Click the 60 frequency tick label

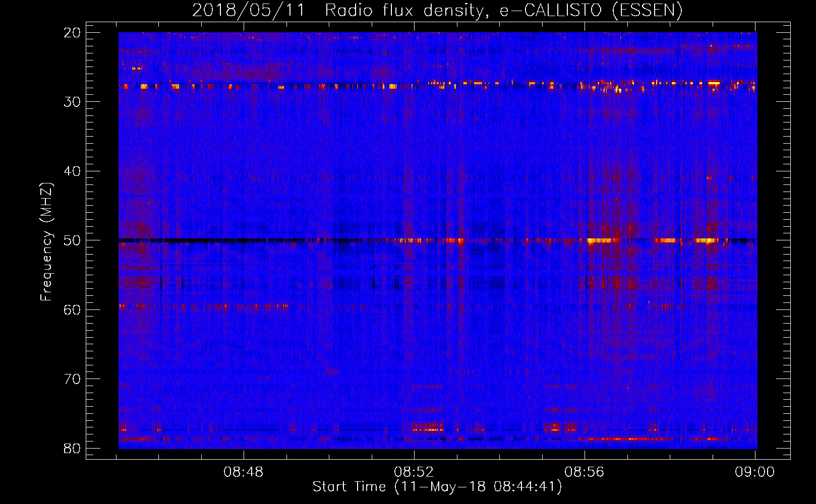coord(73,309)
